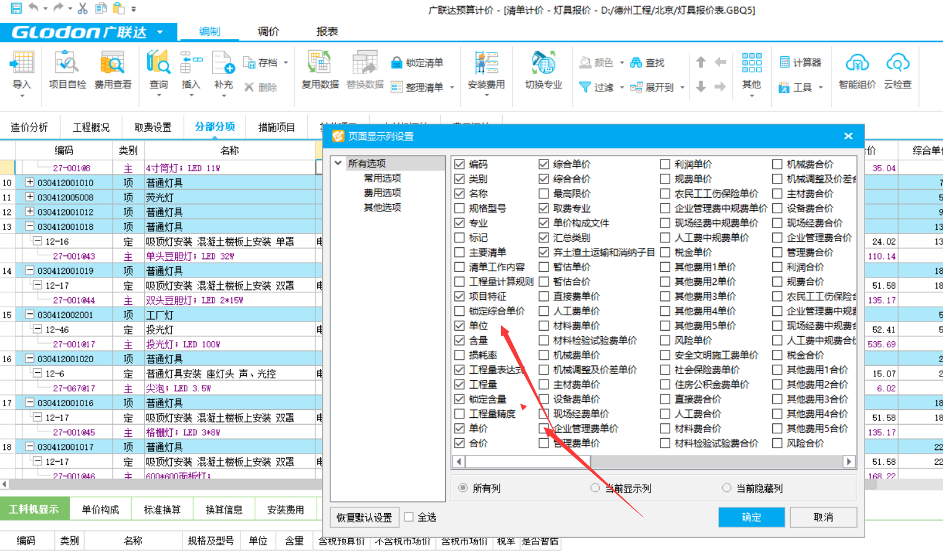
Task: Open the Glodon logo dropdown menu
Action: click(160, 32)
